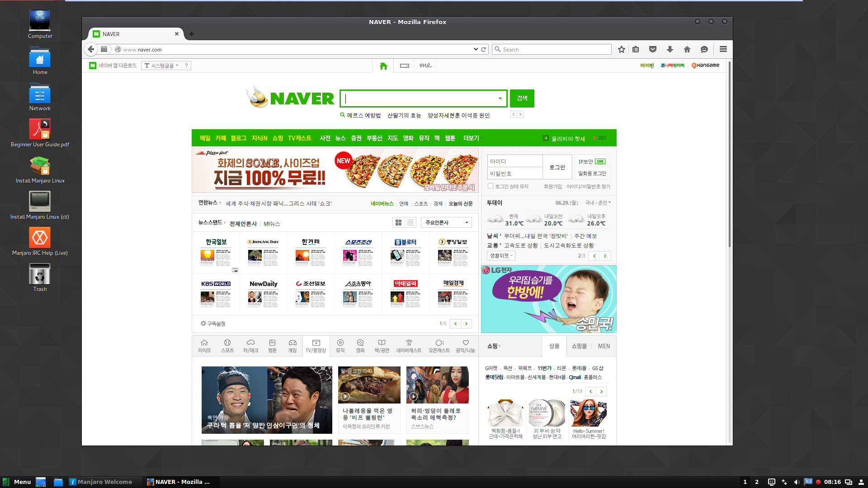Open the 라이프 category icon

(x=204, y=346)
